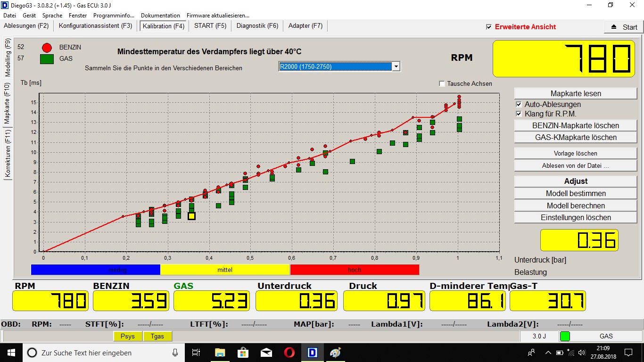Show hidden tray icons chevron

tap(548, 353)
